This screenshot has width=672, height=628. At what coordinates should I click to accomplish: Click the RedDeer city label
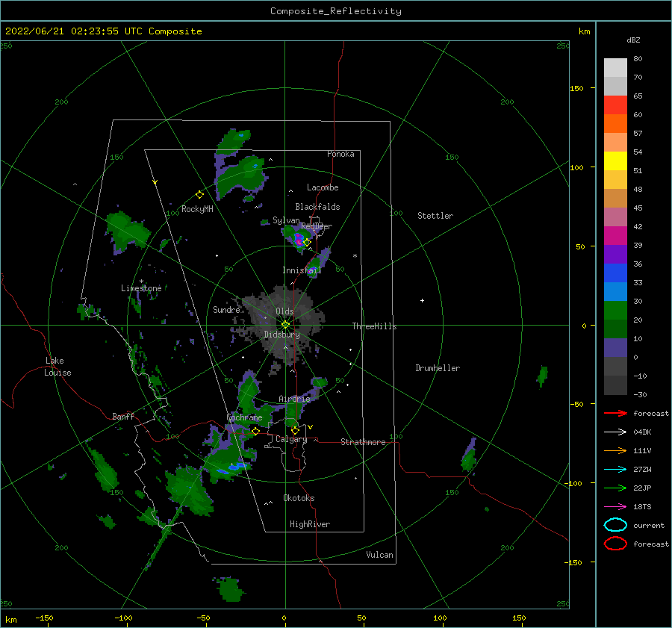tap(317, 226)
